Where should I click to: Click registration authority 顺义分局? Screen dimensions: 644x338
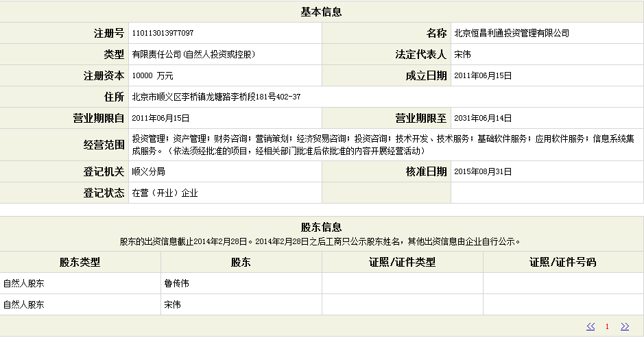148,171
